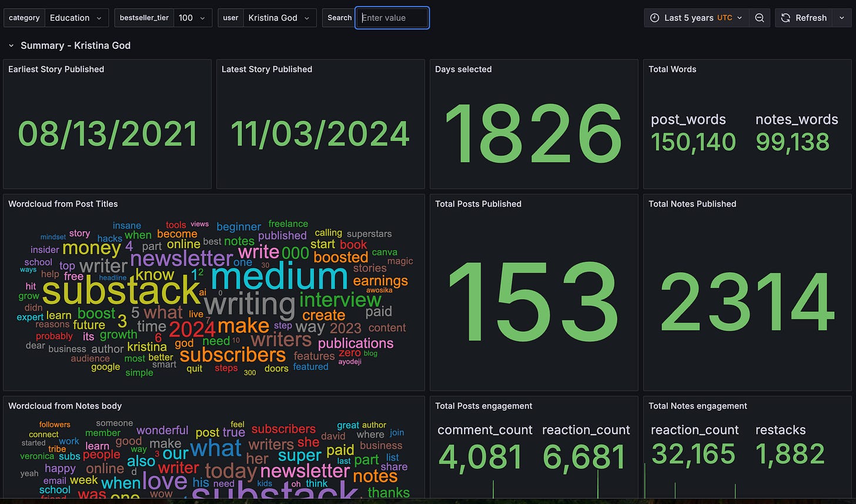The width and height of the screenshot is (856, 504).
Task: Collapse the Summary - Kristina God row
Action: (x=11, y=45)
